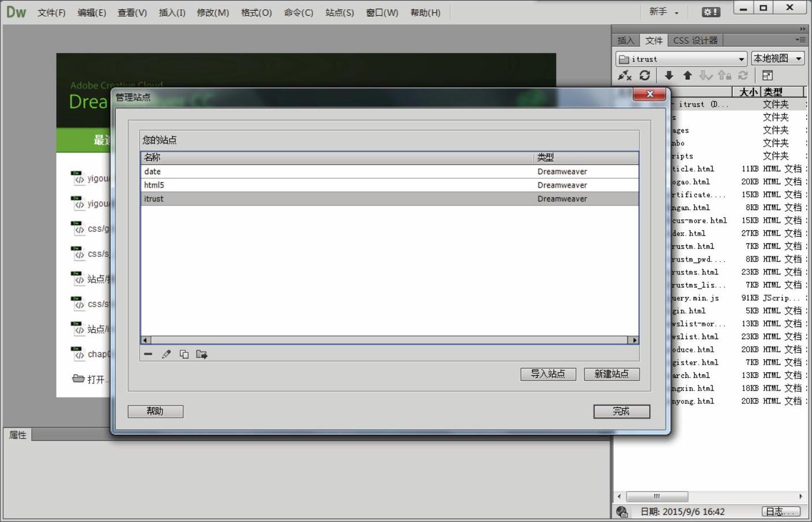The height and width of the screenshot is (522, 812).
Task: Click the network status icon in Files panel
Action: click(x=622, y=512)
